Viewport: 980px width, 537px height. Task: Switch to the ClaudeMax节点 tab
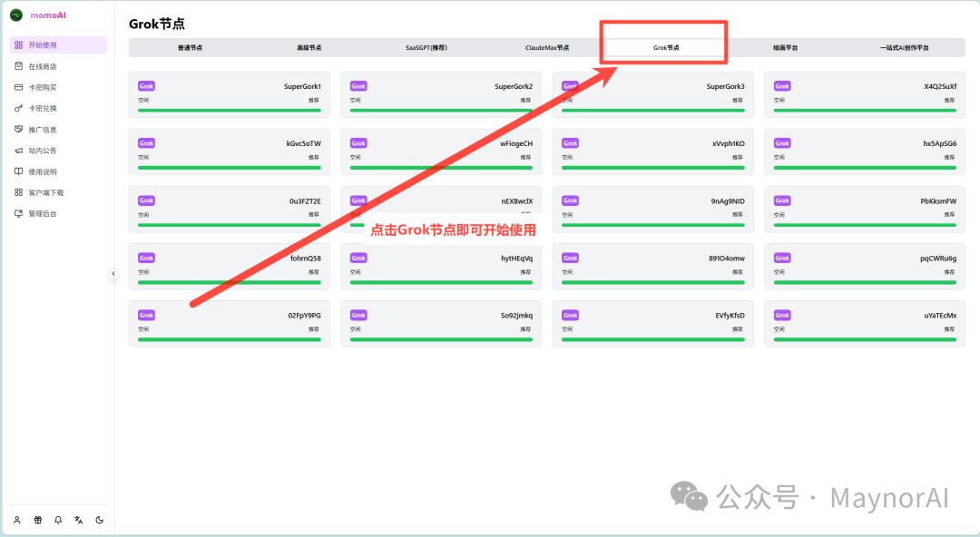click(x=547, y=47)
